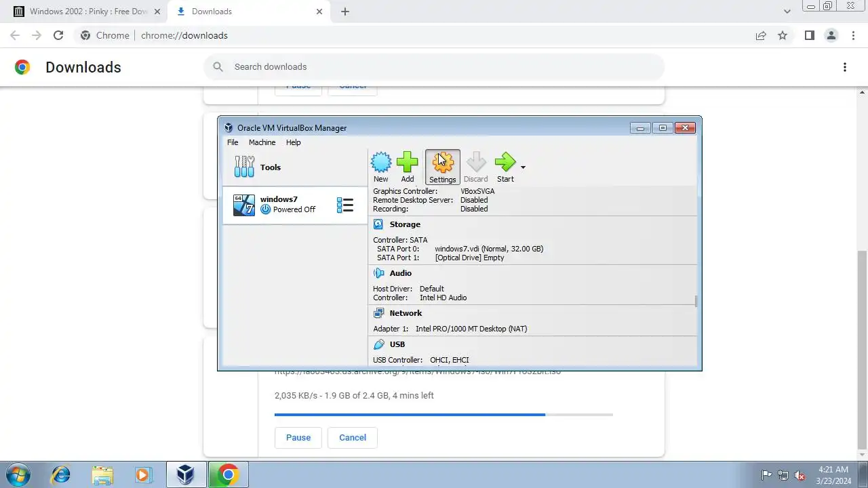
Task: Click Intel PRO/1000 MT Desktop adapter text
Action: click(471, 329)
